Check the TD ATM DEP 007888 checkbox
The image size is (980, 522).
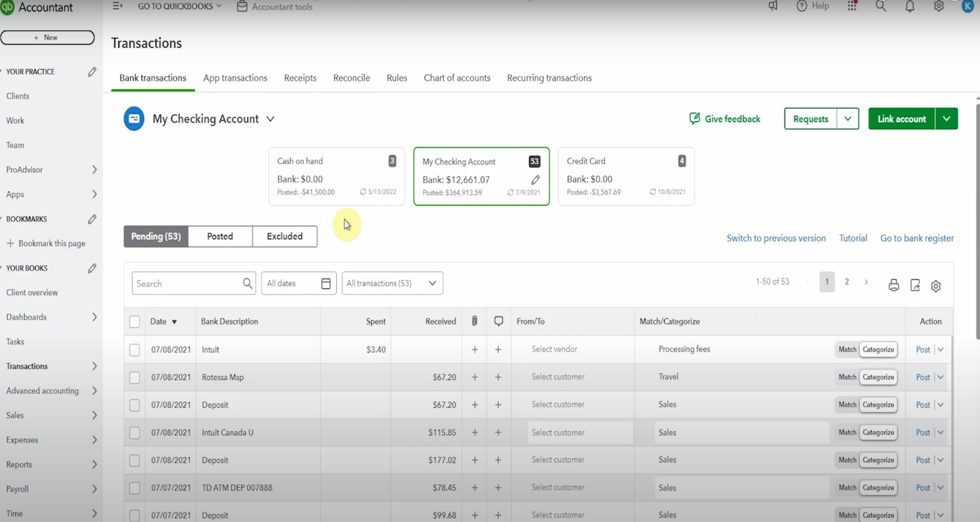(135, 488)
